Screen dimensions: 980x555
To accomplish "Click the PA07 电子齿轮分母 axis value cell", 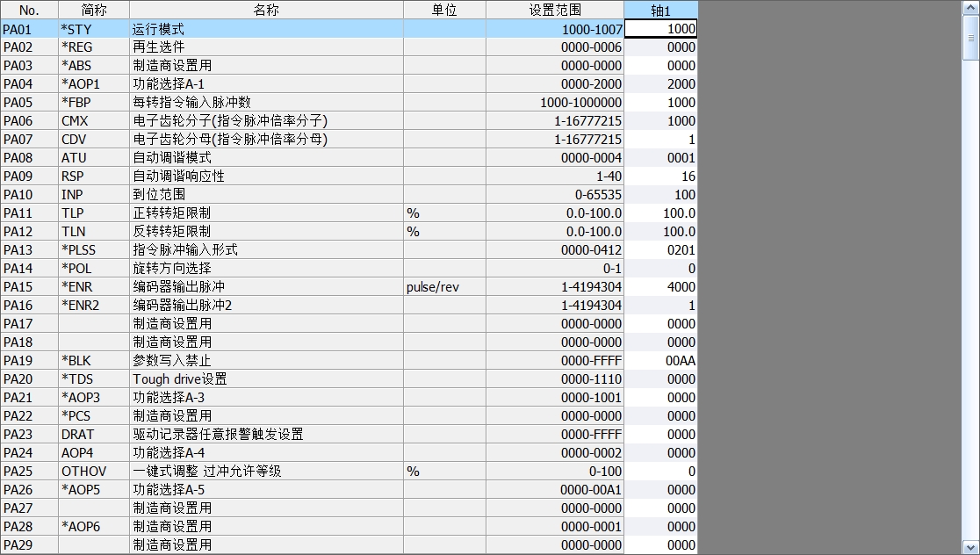I will tap(661, 139).
